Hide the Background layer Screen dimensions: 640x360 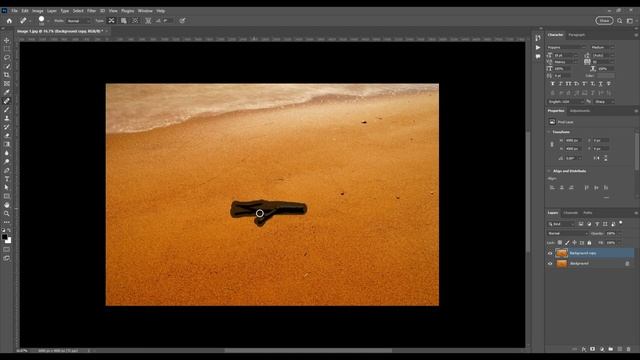point(550,264)
